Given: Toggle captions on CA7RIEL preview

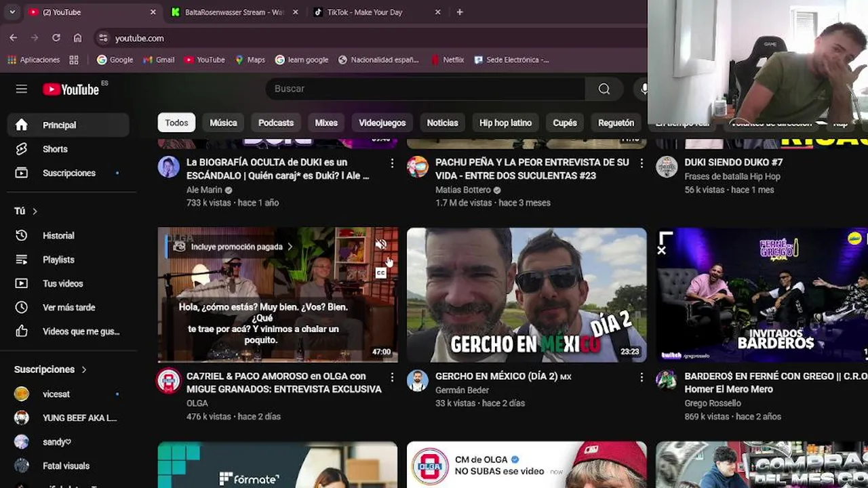Looking at the screenshot, I should (x=381, y=272).
